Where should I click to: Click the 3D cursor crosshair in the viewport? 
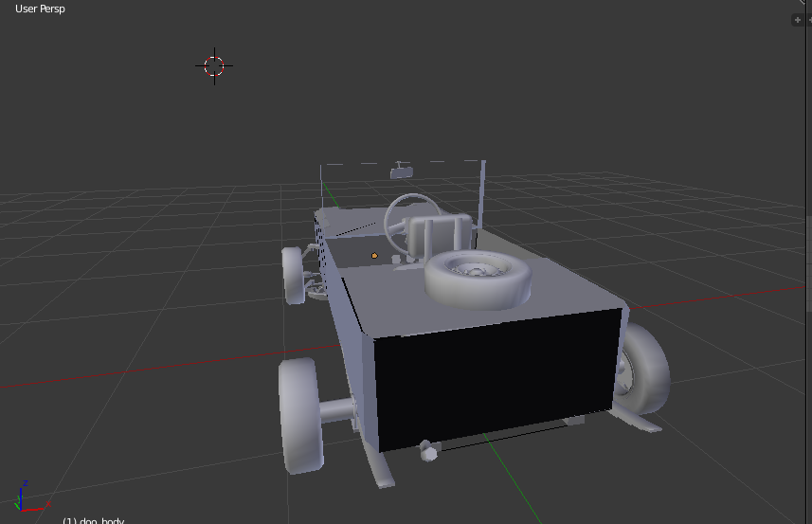(214, 66)
